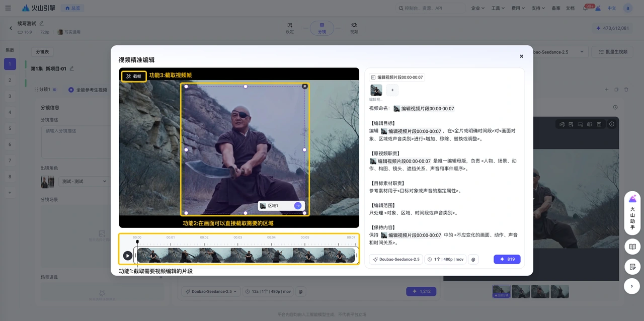Open the feedback note floating icon

[x=632, y=266]
